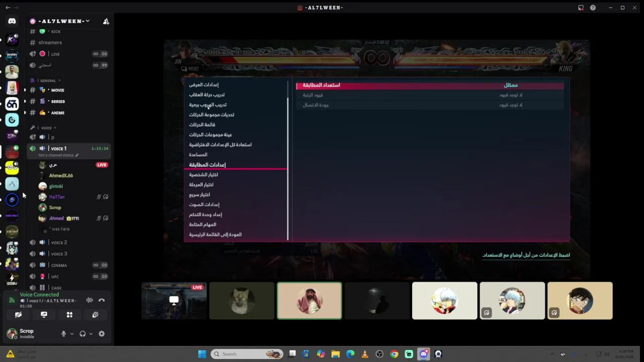Mute the microphone in user panel
The image size is (644, 362).
63,334
